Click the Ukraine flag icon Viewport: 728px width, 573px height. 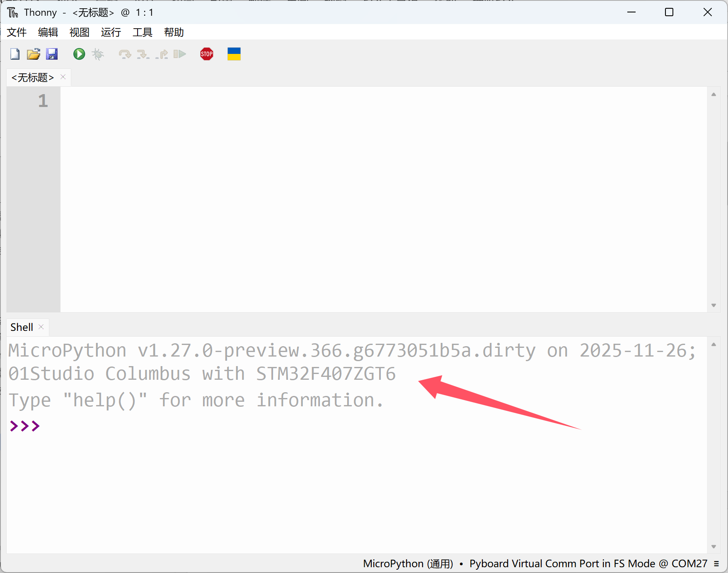coord(234,54)
